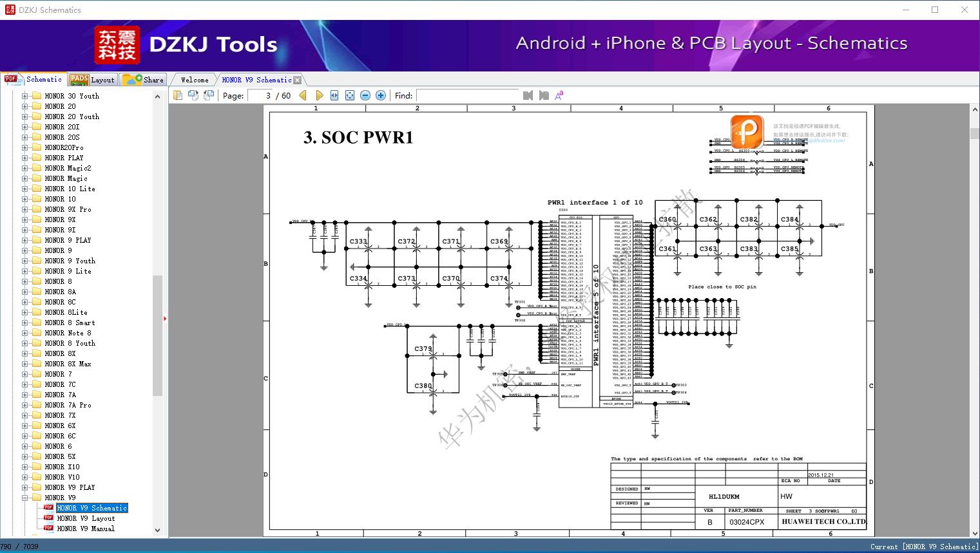The height and width of the screenshot is (553, 980).
Task: Click the rotate page counter-clockwise icon
Action: tap(209, 95)
